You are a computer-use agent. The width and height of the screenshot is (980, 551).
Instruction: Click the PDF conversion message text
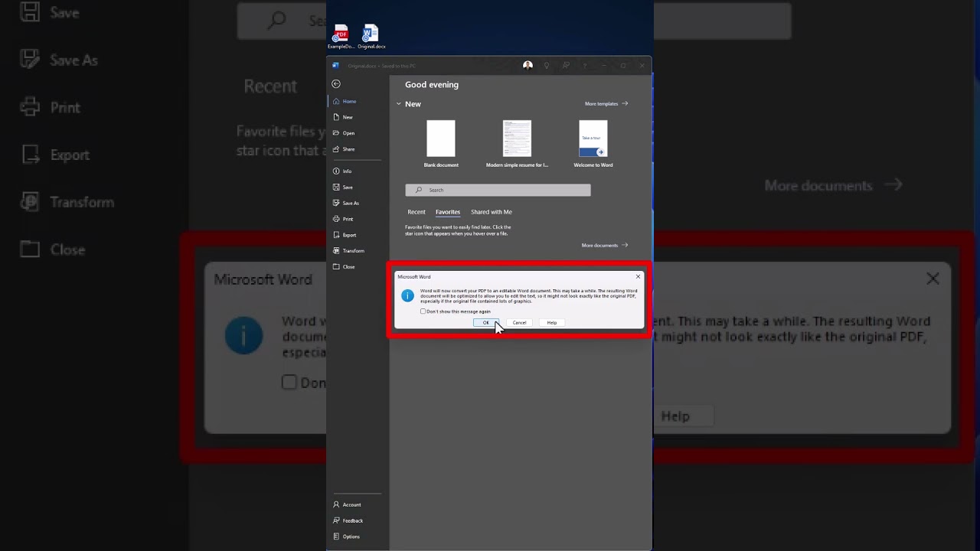[529, 296]
